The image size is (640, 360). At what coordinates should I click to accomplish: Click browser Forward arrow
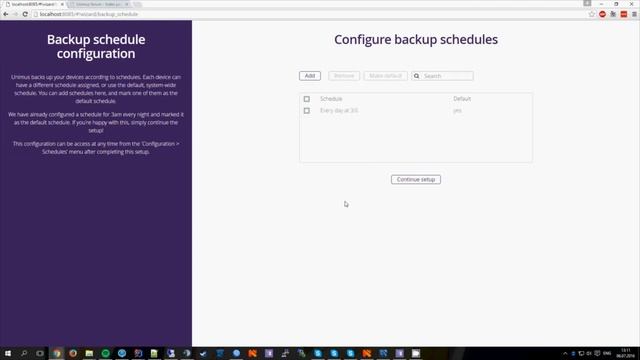[15, 14]
